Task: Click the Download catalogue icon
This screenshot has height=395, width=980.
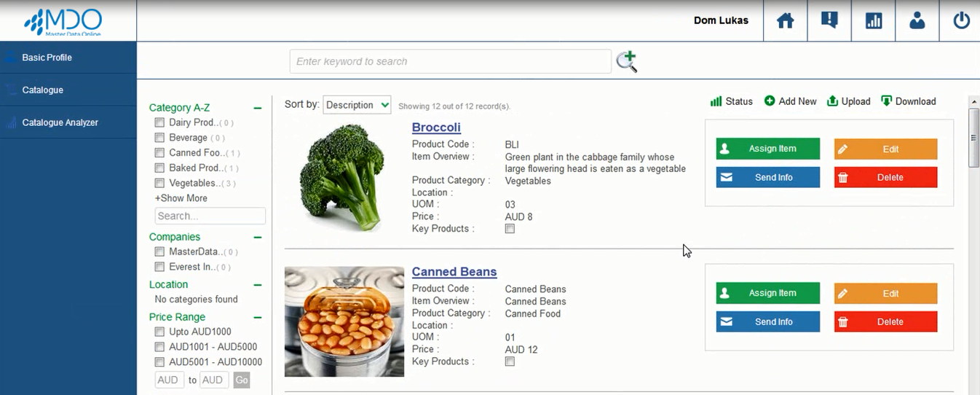Action: click(x=887, y=101)
